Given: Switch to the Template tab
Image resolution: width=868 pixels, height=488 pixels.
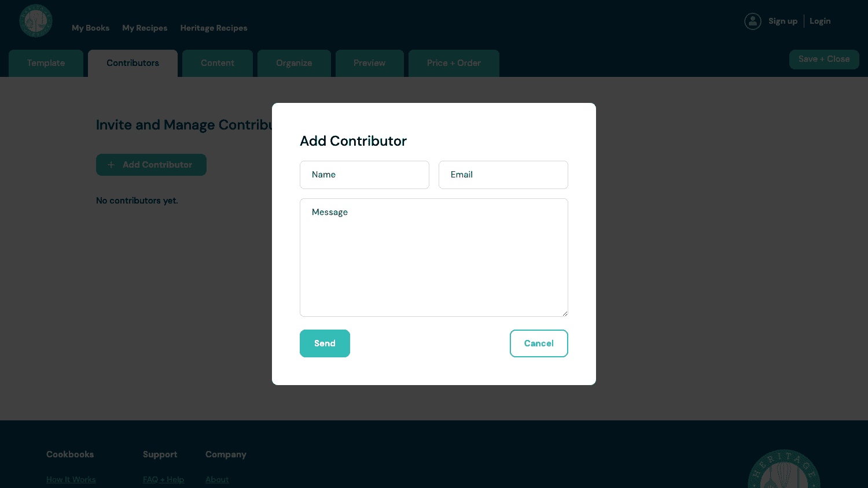Looking at the screenshot, I should click(x=46, y=63).
